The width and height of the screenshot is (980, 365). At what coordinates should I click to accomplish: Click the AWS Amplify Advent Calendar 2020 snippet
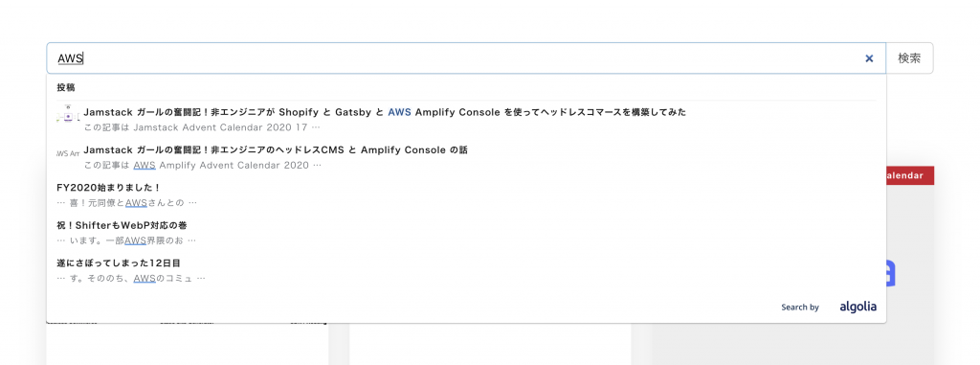[203, 166]
